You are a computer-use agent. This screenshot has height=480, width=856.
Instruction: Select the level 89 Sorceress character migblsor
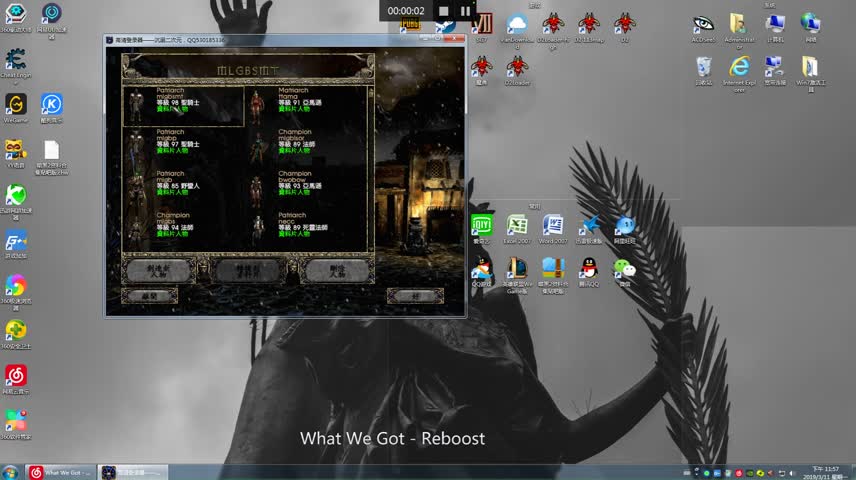pos(306,147)
